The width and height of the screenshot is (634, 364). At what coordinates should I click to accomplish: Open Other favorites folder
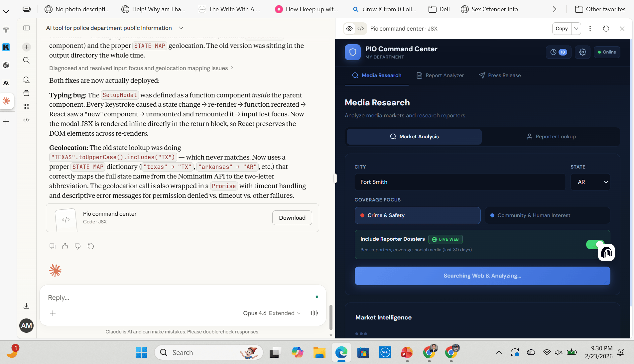pyautogui.click(x=600, y=9)
